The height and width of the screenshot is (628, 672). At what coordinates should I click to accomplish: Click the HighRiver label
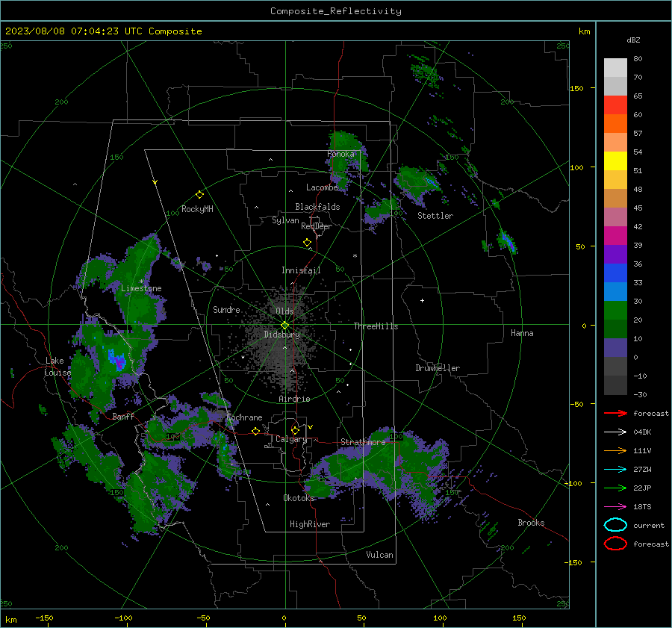click(310, 524)
